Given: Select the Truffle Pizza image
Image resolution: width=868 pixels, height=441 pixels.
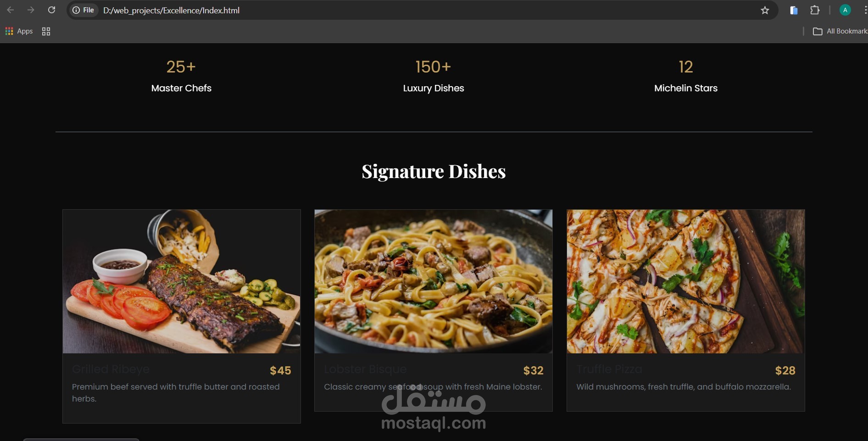Looking at the screenshot, I should (x=686, y=281).
